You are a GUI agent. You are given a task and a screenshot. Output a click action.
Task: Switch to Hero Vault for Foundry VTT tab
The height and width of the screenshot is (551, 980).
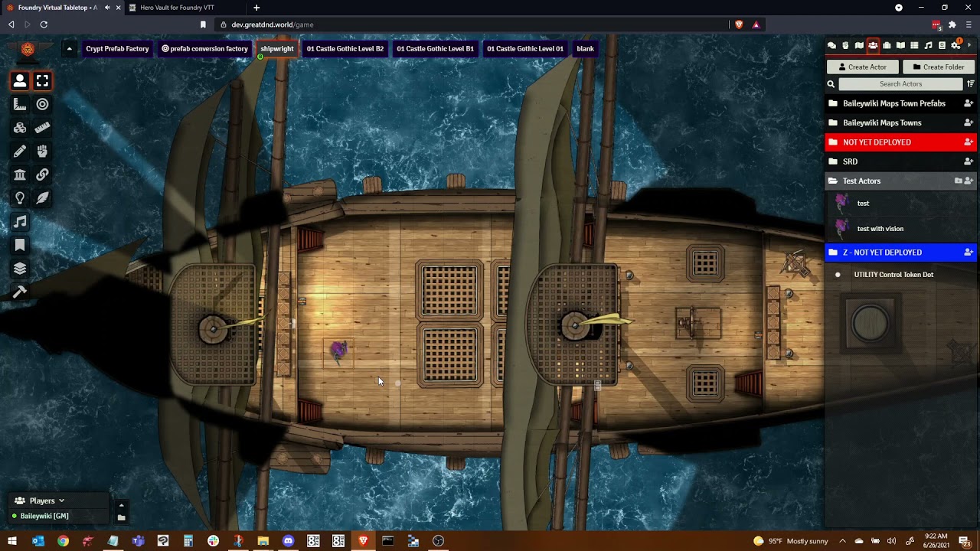click(178, 8)
